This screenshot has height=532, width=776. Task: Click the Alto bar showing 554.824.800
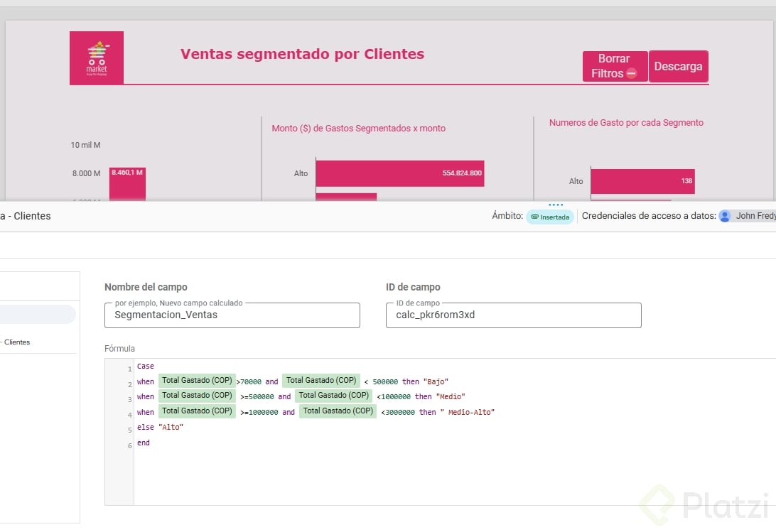(399, 173)
